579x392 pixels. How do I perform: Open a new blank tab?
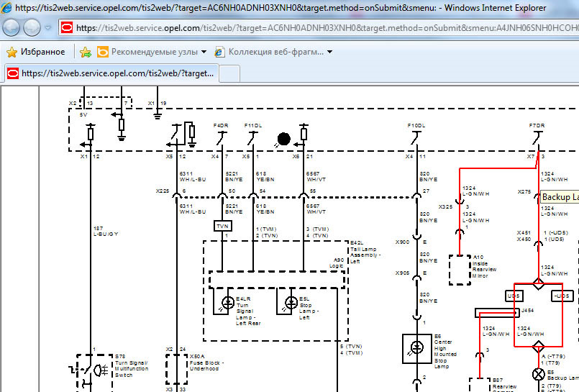[229, 74]
